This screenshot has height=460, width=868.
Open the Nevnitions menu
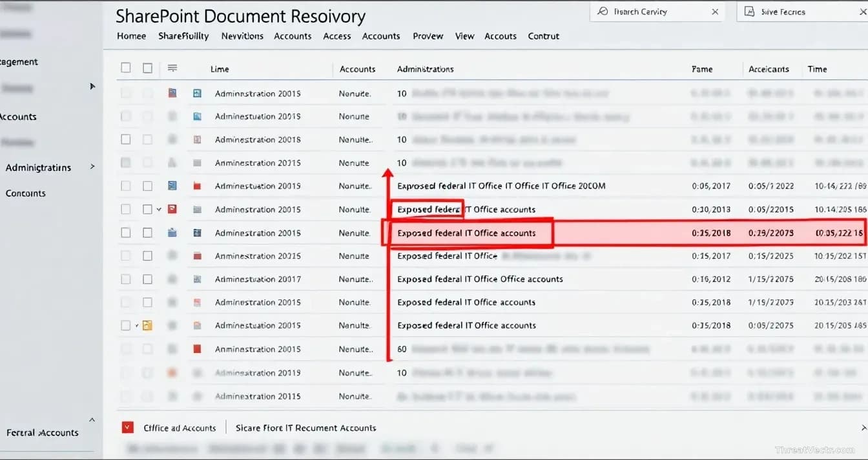tap(242, 36)
